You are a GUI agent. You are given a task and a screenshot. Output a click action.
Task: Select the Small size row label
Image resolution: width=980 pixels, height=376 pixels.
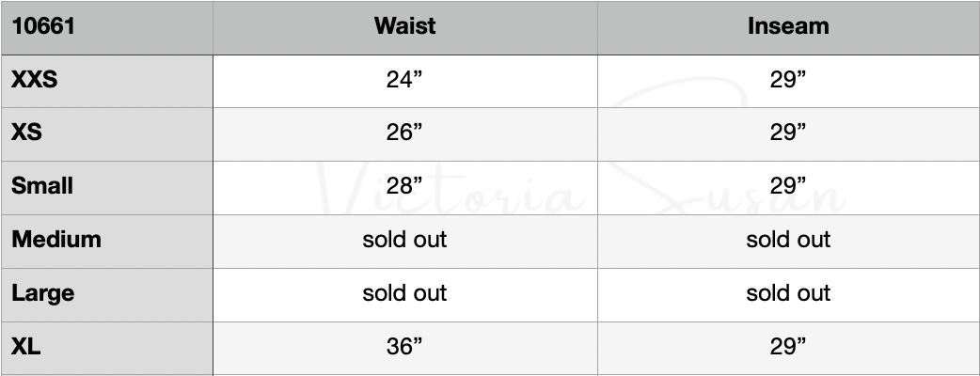42,186
